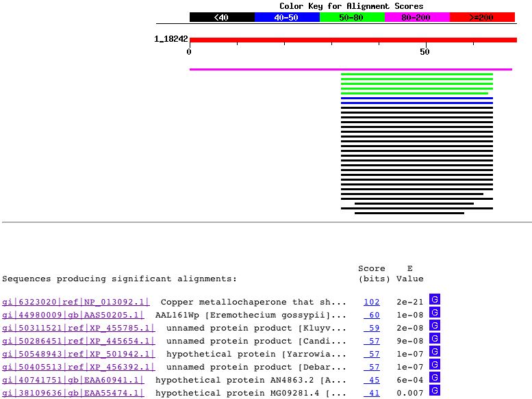Screen dimensions: 532x399
Task: Click the G icon beside AAS50205.1 entry
Action: [x=434, y=313]
